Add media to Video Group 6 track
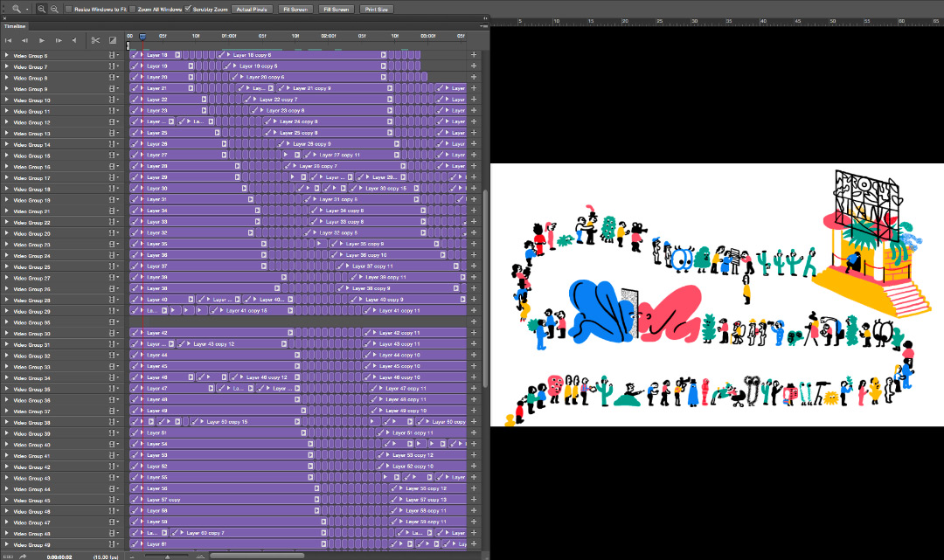 474,55
